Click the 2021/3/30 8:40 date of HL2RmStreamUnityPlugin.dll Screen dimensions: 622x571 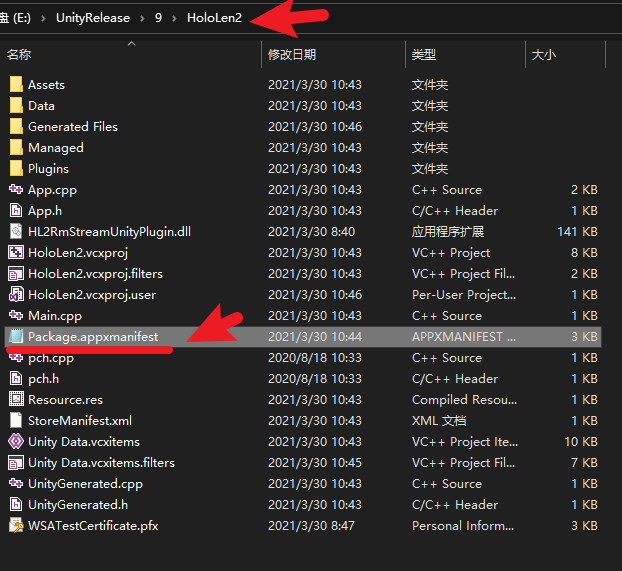311,231
